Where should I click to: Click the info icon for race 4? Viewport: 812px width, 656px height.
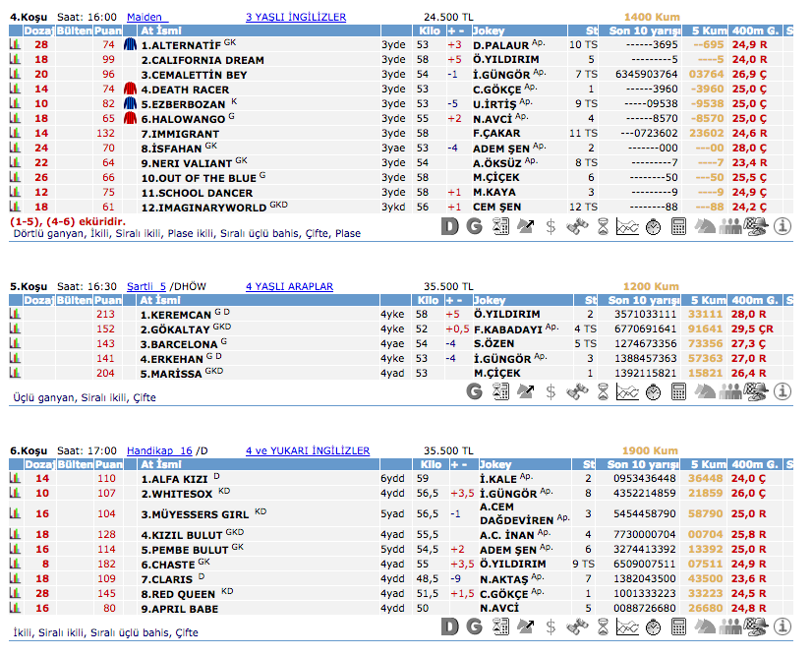tap(783, 227)
